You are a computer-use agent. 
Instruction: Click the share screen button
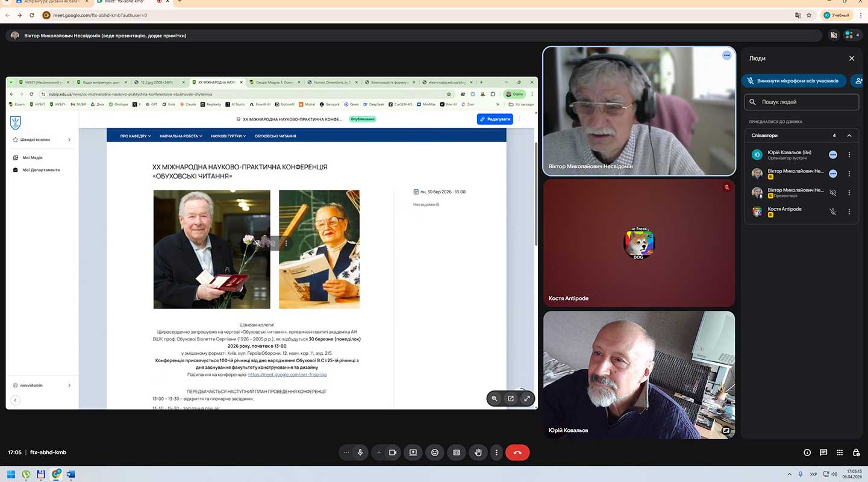point(413,452)
